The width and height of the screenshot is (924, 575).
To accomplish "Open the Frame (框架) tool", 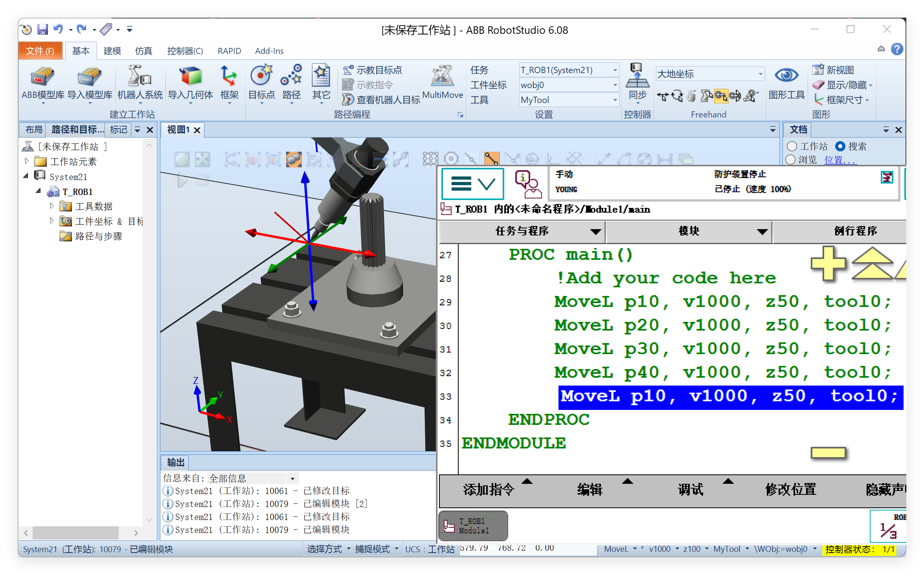I will 229,84.
